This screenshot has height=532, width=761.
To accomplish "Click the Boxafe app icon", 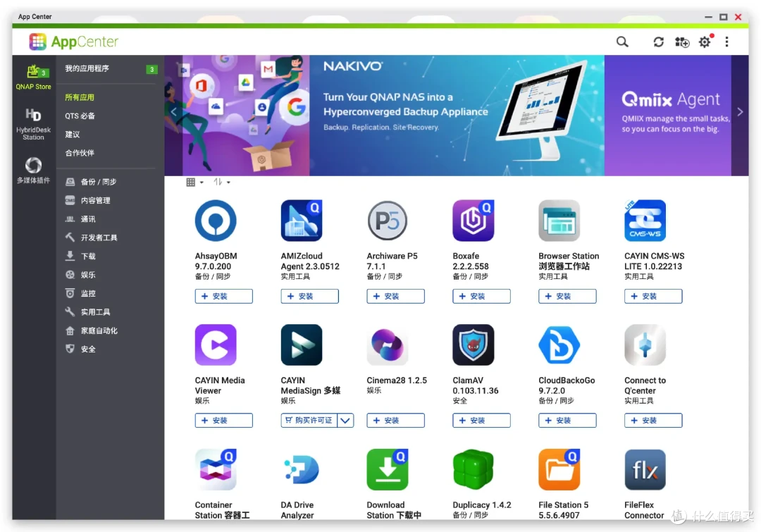I will (x=474, y=221).
